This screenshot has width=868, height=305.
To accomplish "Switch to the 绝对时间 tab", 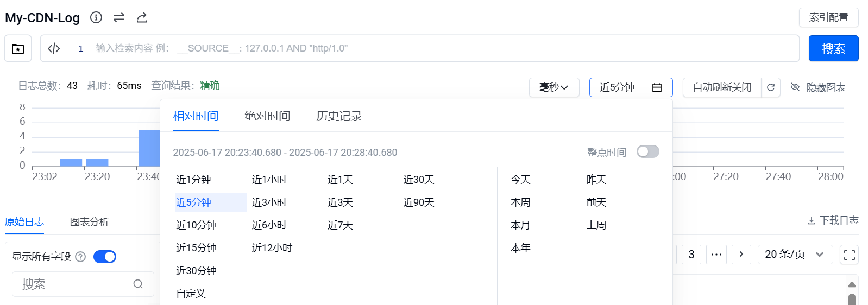I will (267, 116).
